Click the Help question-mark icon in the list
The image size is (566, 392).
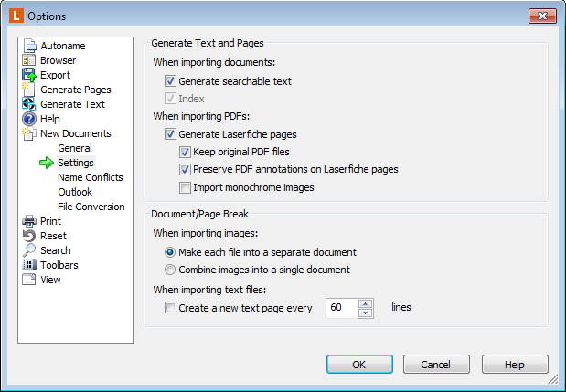pos(29,119)
